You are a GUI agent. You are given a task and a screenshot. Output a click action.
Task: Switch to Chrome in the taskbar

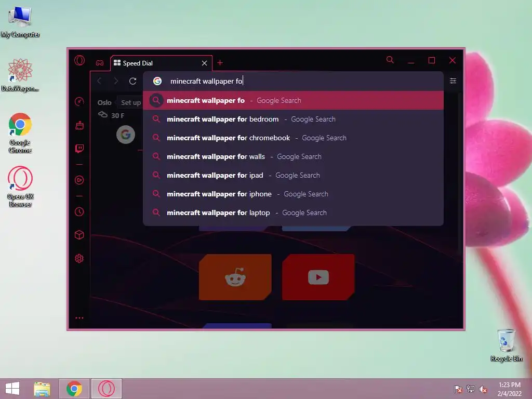point(74,389)
